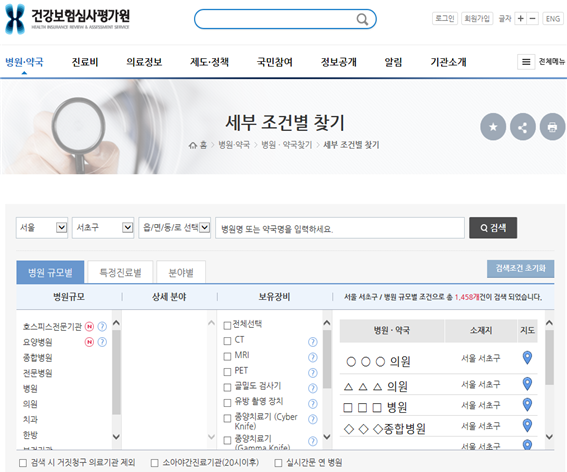This screenshot has width=567, height=472.
Task: Enable 소아야간진료기관(20시이후) checkbox
Action: coord(154,463)
